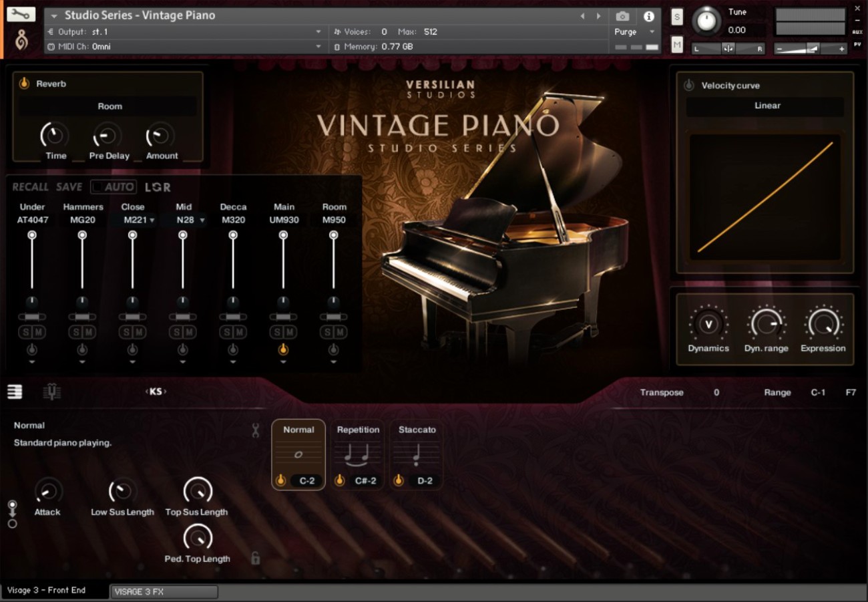The height and width of the screenshot is (602, 868).
Task: Select the Normal articulation card
Action: [x=298, y=455]
